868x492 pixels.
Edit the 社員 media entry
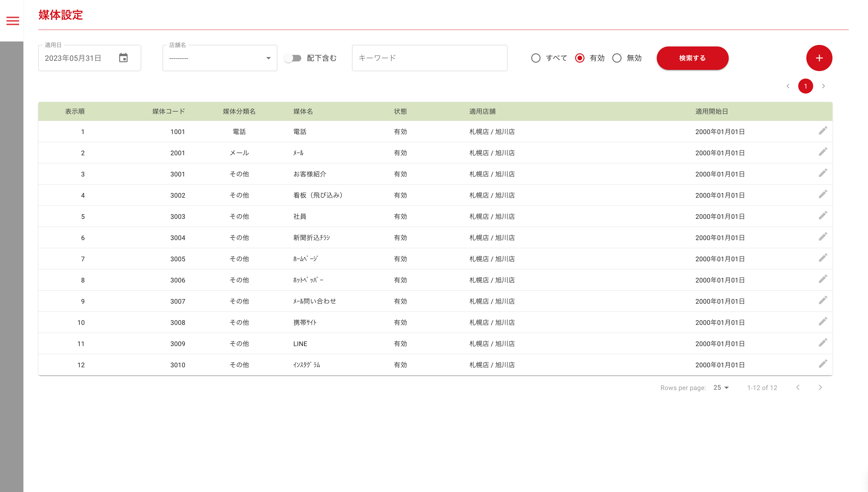click(x=823, y=215)
